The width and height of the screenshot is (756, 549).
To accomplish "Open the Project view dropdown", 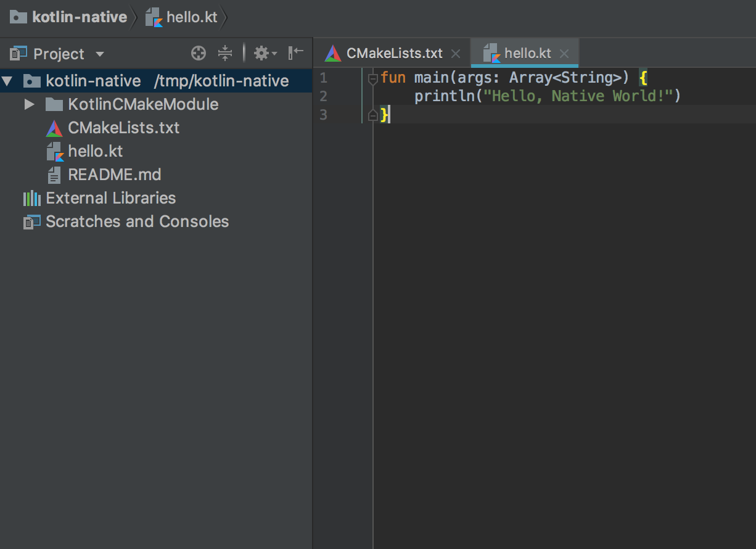I will pos(100,54).
